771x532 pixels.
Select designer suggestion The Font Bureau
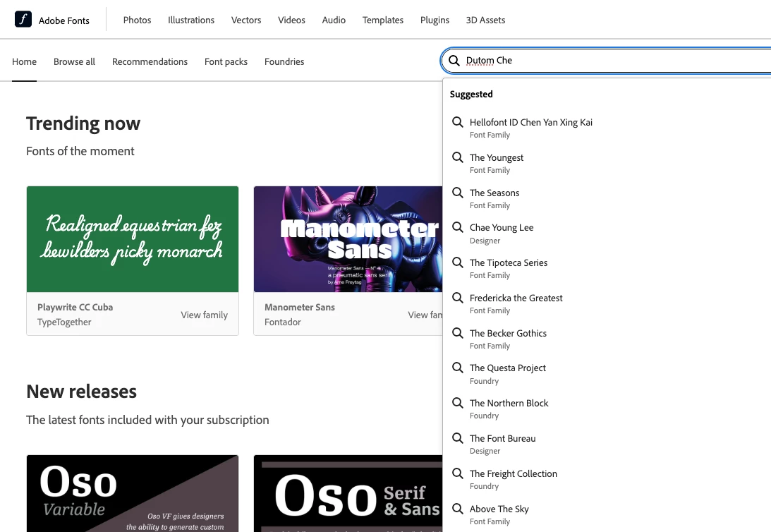pos(607,444)
